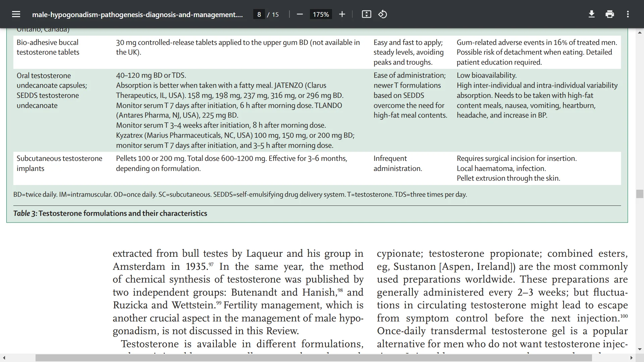Click the scroll right arrow

(632, 358)
